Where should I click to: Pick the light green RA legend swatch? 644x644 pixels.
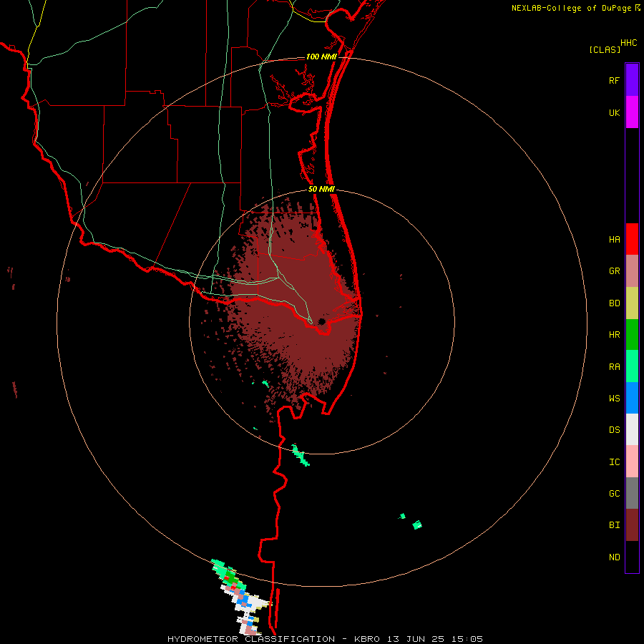[632, 366]
